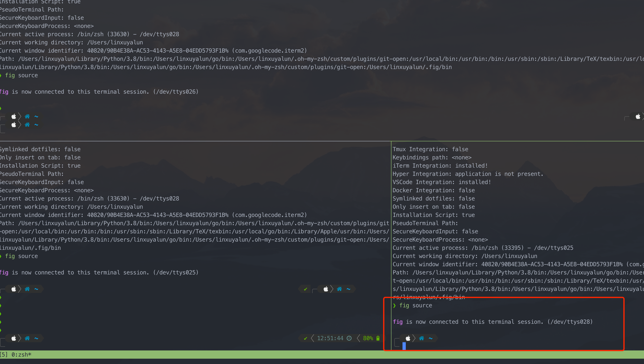The image size is (644, 364).
Task: Click the Apple logo in the bottom prompt
Action: coord(14,338)
